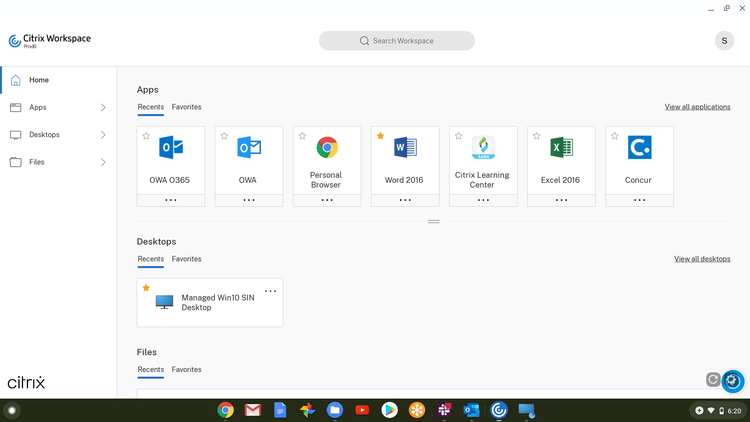Click View all applications link
Image resolution: width=750 pixels, height=422 pixels.
(x=697, y=107)
